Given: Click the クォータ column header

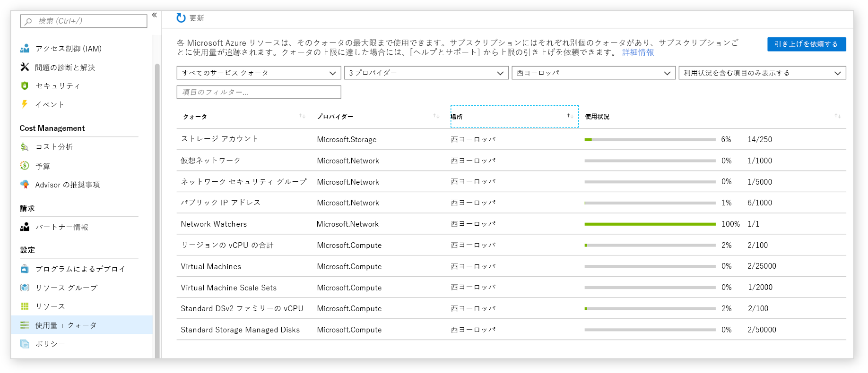Looking at the screenshot, I should click(x=195, y=117).
